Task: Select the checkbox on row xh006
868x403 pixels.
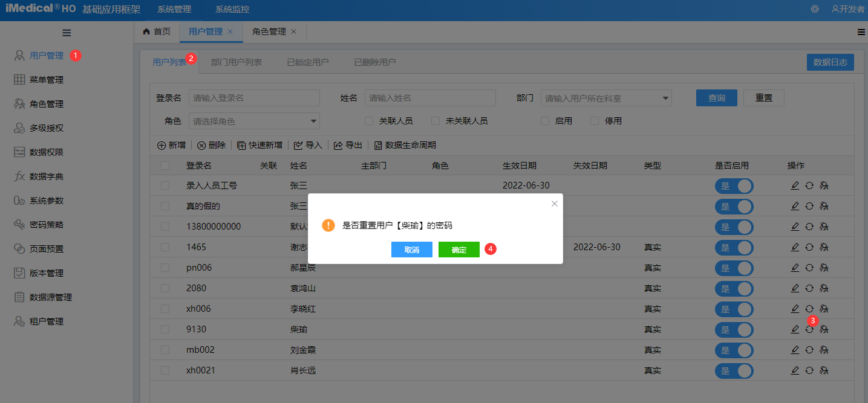Action: click(165, 309)
